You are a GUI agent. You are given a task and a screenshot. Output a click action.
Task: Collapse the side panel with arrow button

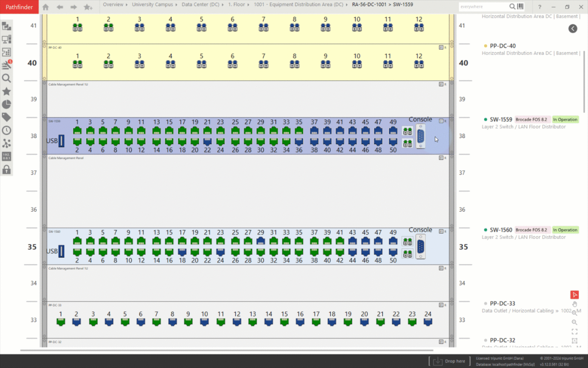573,28
